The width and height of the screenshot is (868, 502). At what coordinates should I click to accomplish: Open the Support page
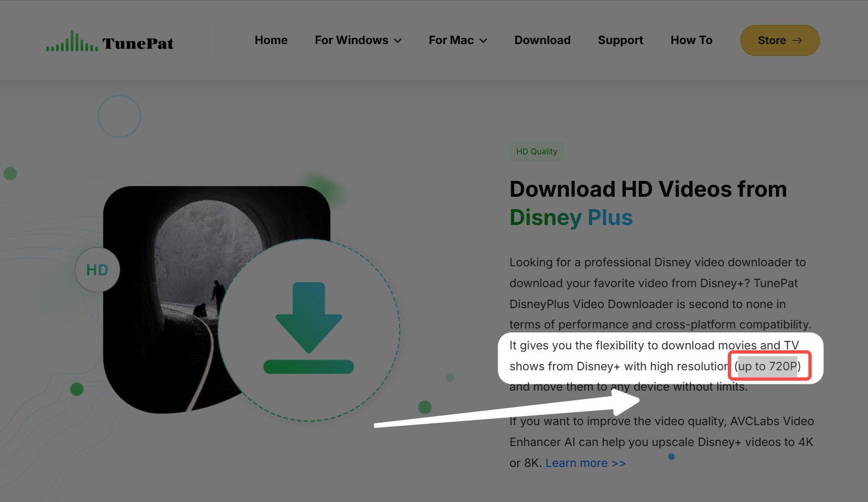click(620, 40)
